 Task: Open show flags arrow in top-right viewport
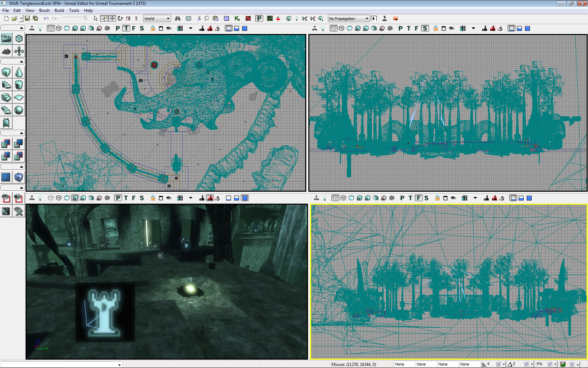tap(474, 28)
